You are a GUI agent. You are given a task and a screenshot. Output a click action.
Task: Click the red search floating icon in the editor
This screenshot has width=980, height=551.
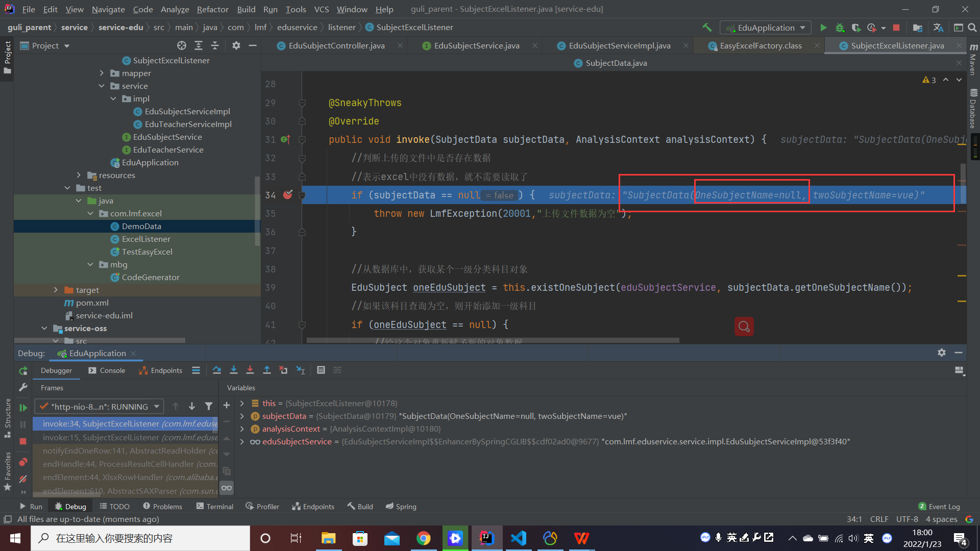[744, 327]
